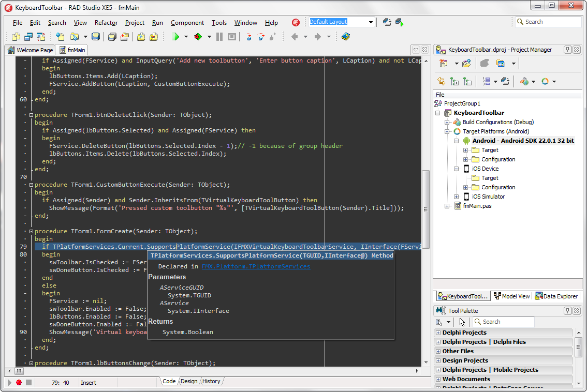
Task: Open dropdown beside Open Project icon
Action: [x=85, y=37]
